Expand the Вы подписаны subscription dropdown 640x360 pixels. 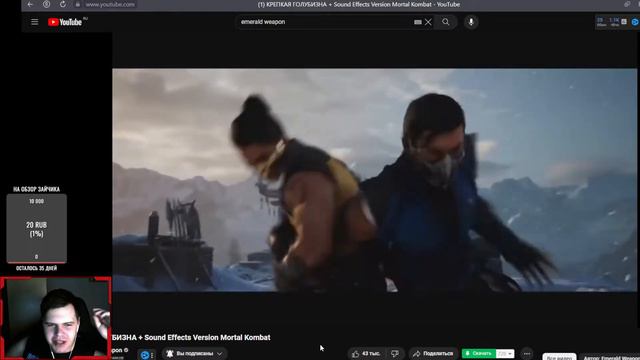[x=219, y=353]
